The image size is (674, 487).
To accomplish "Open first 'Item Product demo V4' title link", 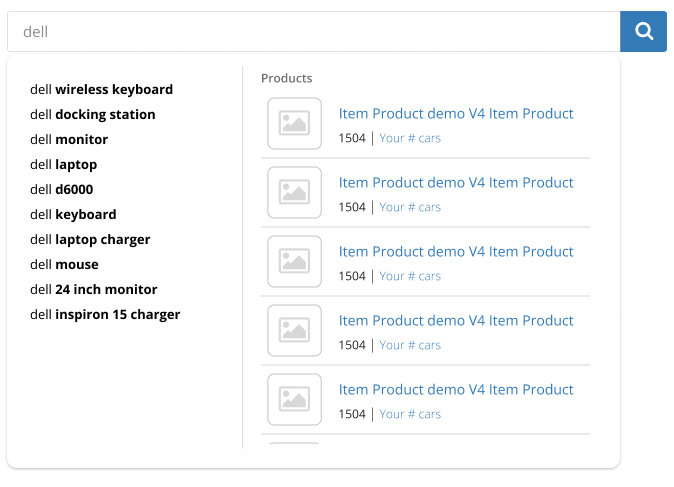I will (x=456, y=113).
